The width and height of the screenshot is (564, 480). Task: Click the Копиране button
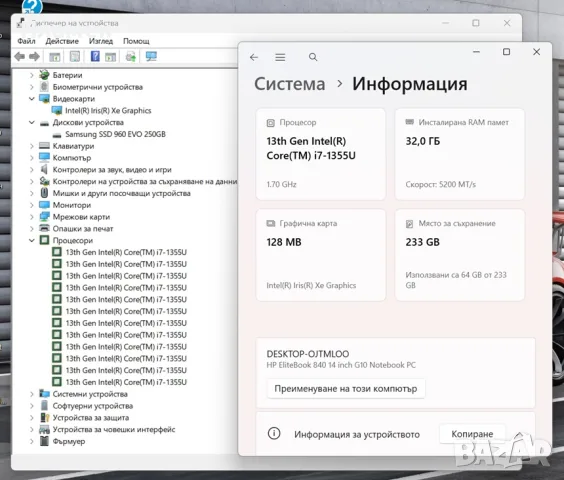[472, 434]
